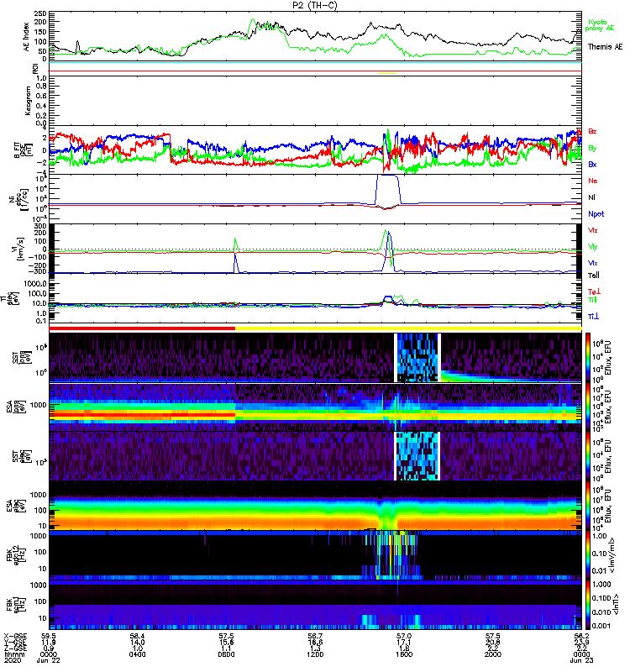The width and height of the screenshot is (630, 672).
Task: Click the 2000 time tick label
Action: pos(493,654)
